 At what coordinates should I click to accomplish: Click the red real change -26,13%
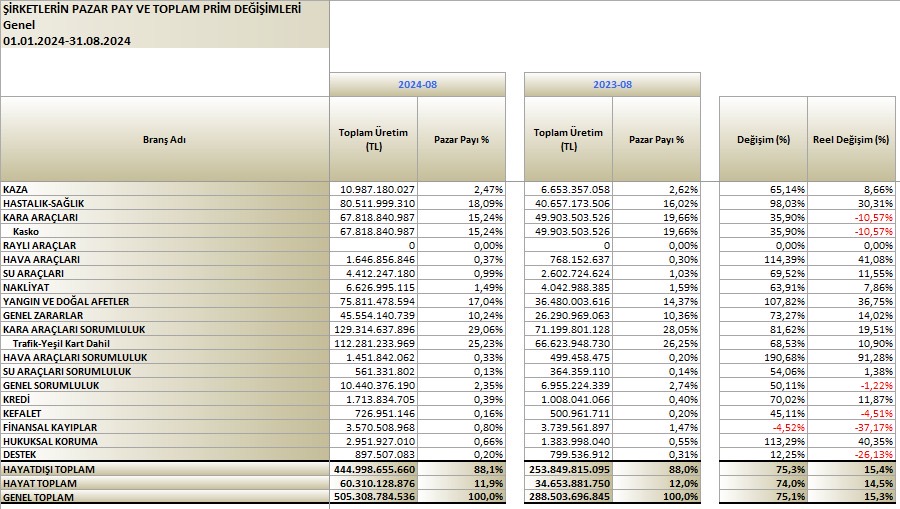(874, 454)
